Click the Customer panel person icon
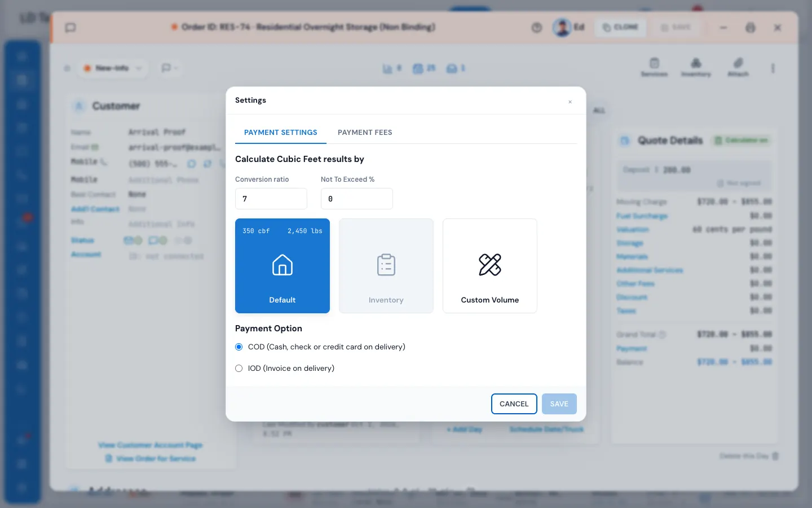The height and width of the screenshot is (508, 812). (79, 106)
